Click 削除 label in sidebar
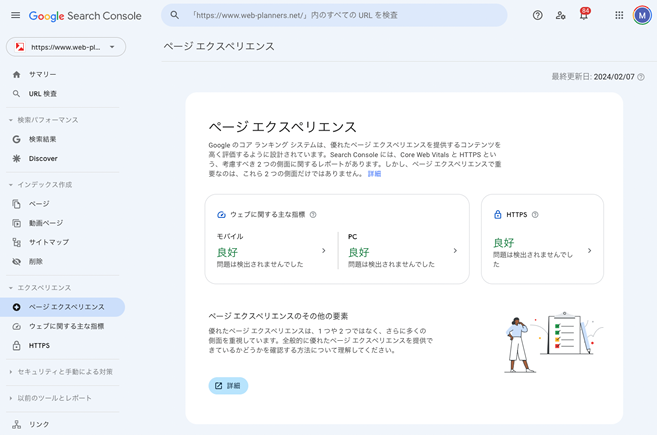The height and width of the screenshot is (435, 657). [x=36, y=262]
